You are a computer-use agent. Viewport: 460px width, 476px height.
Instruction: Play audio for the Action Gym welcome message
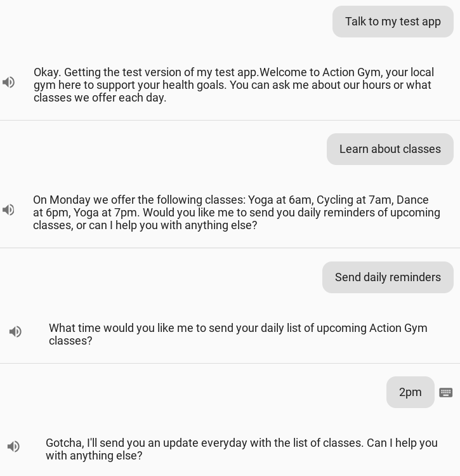[9, 83]
